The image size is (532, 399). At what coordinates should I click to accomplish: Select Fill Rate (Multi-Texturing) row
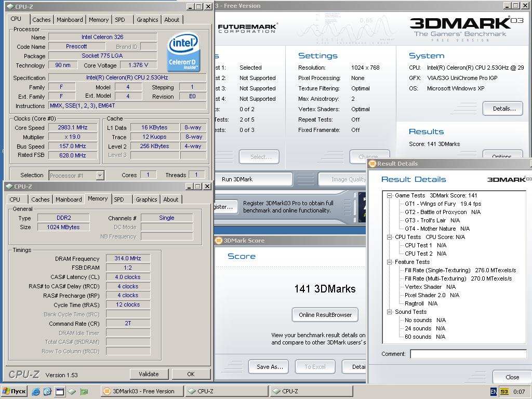coord(458,278)
